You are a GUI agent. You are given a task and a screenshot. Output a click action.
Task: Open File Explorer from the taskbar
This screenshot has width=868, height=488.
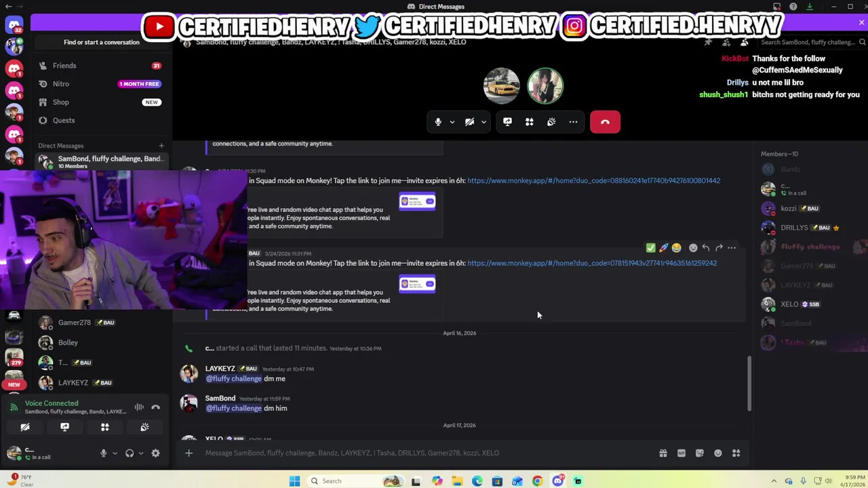pyautogui.click(x=457, y=481)
